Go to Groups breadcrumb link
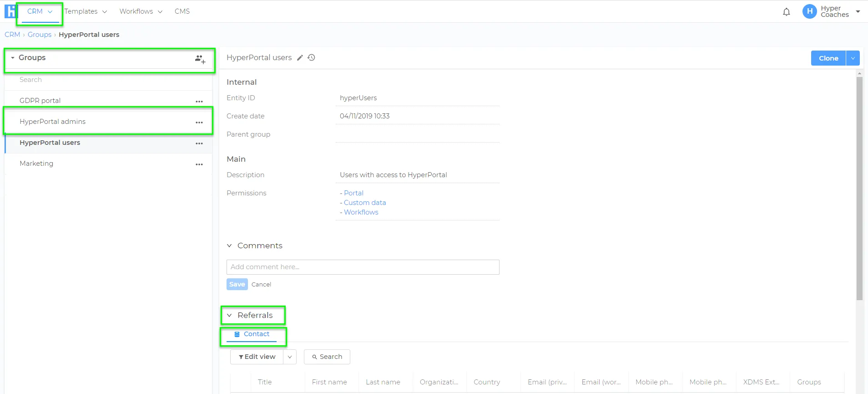 (x=40, y=35)
